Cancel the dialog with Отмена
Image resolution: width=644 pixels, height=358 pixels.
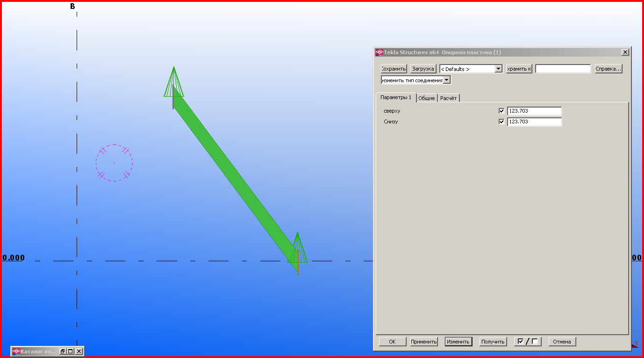click(562, 342)
